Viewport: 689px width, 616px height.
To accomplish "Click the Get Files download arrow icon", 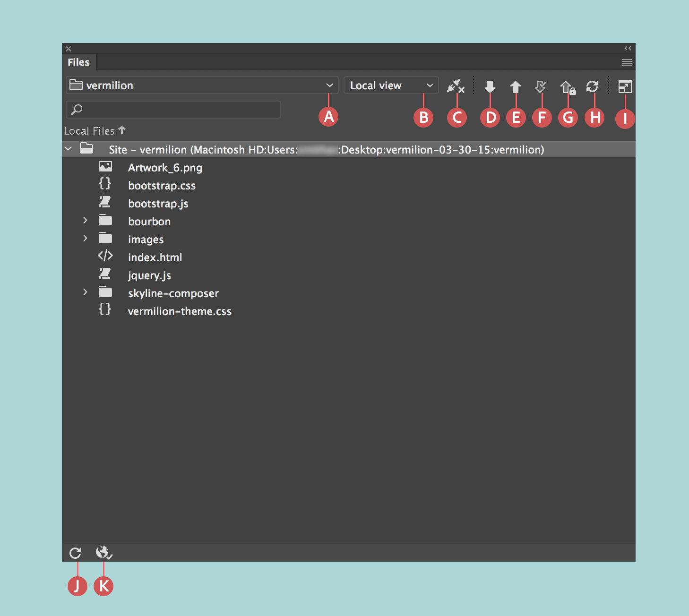I will coord(490,86).
